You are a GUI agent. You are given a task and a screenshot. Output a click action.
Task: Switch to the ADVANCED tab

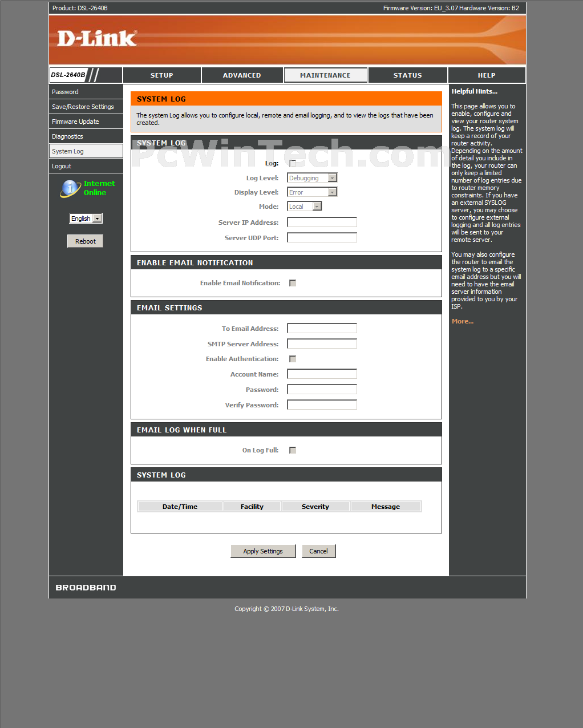[242, 75]
